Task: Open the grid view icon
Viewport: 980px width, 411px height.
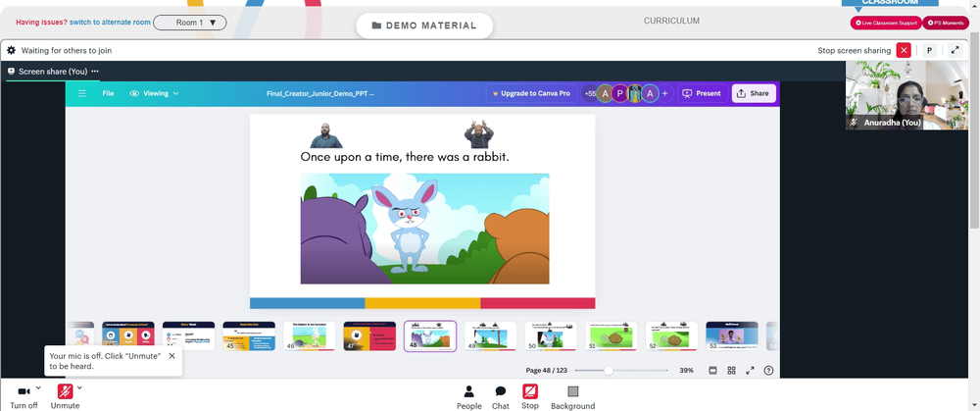Action: [731, 371]
